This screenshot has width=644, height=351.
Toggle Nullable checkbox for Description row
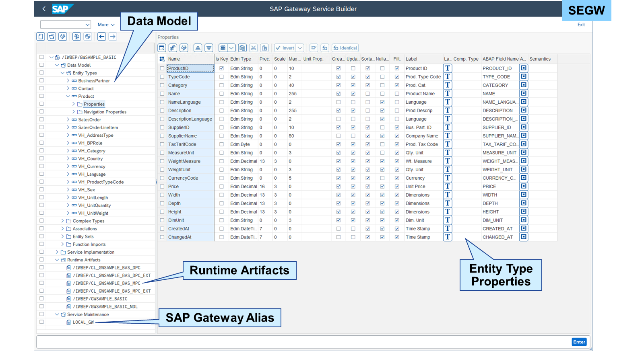click(382, 111)
